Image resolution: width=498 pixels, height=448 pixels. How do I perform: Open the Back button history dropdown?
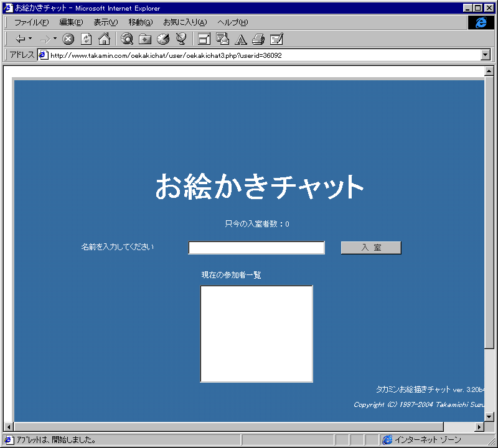tap(30, 39)
